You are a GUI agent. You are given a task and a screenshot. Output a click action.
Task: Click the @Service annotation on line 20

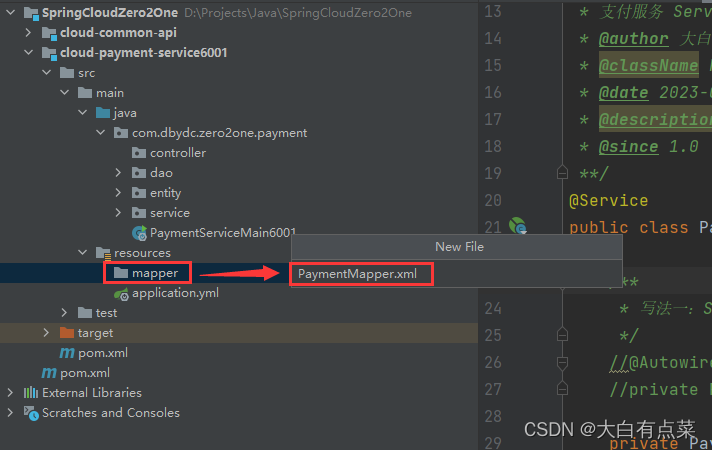click(x=608, y=200)
